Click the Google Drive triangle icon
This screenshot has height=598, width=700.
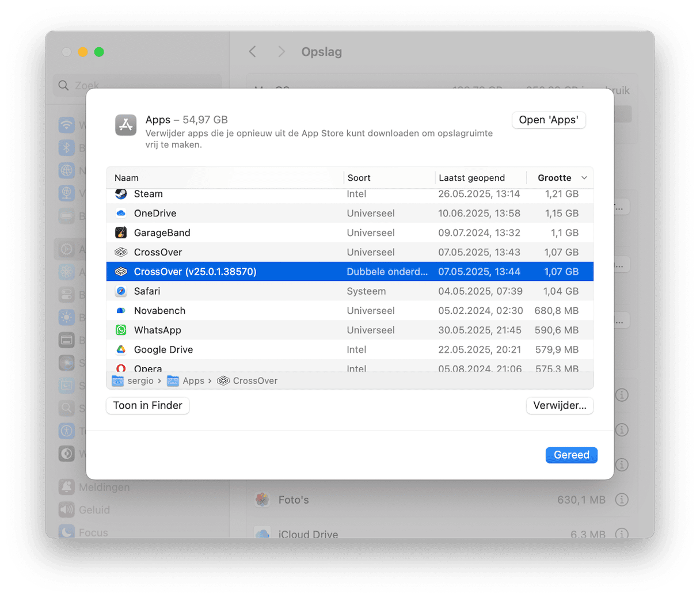[x=121, y=349]
